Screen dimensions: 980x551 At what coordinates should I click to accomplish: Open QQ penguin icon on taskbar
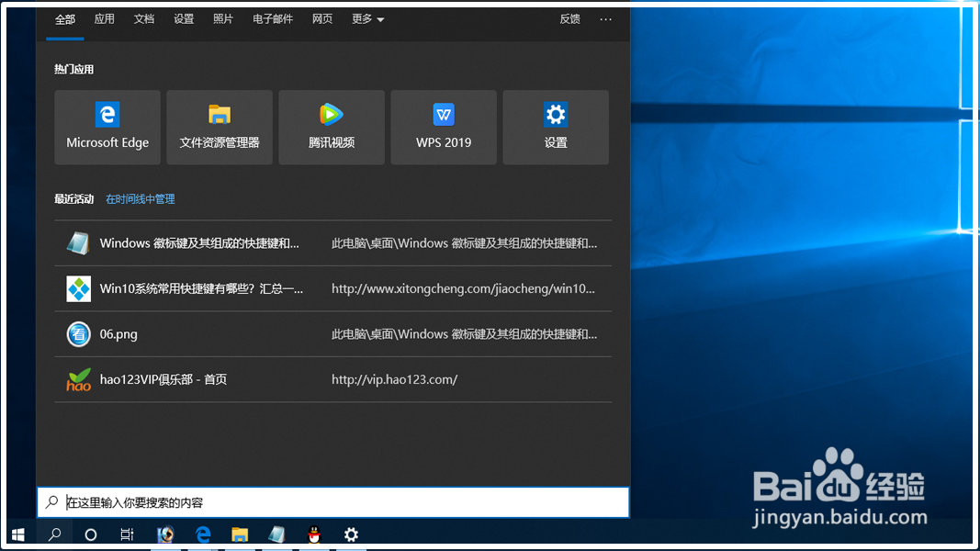[x=314, y=534]
